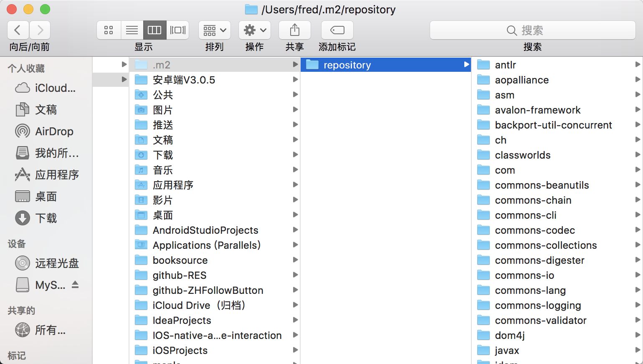
Task: Select the IdeaProjects folder
Action: 215,320
